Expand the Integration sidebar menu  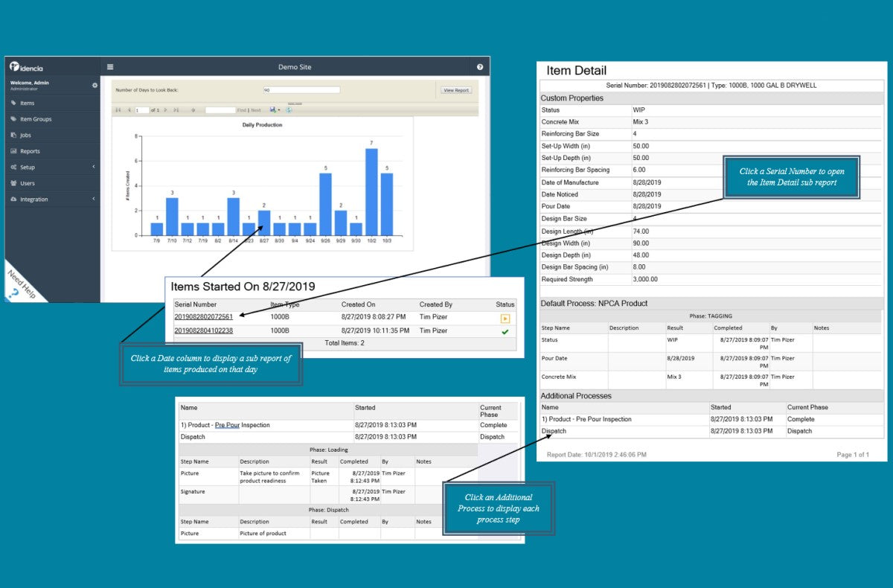coord(52,199)
